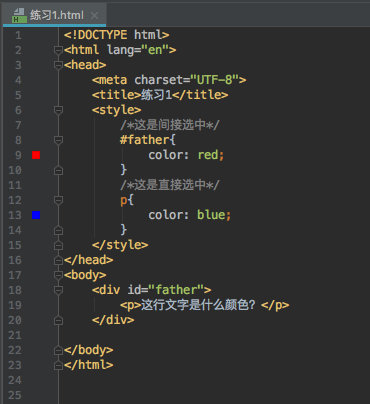Image resolution: width=370 pixels, height=404 pixels.
Task: Click the closing </style> tag text
Action: pyautogui.click(x=120, y=245)
